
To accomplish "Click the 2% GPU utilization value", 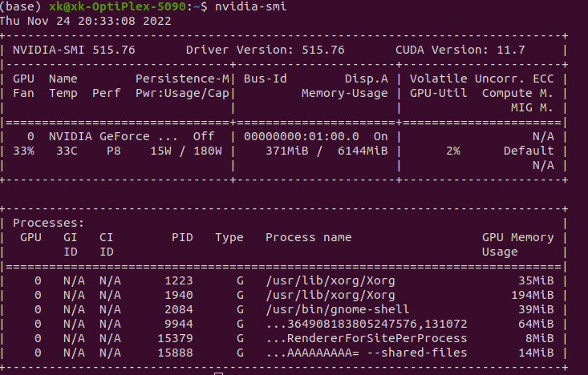I will click(x=454, y=151).
